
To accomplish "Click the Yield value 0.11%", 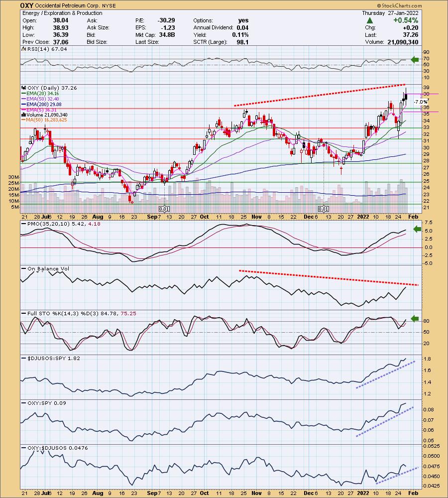I will pos(240,35).
